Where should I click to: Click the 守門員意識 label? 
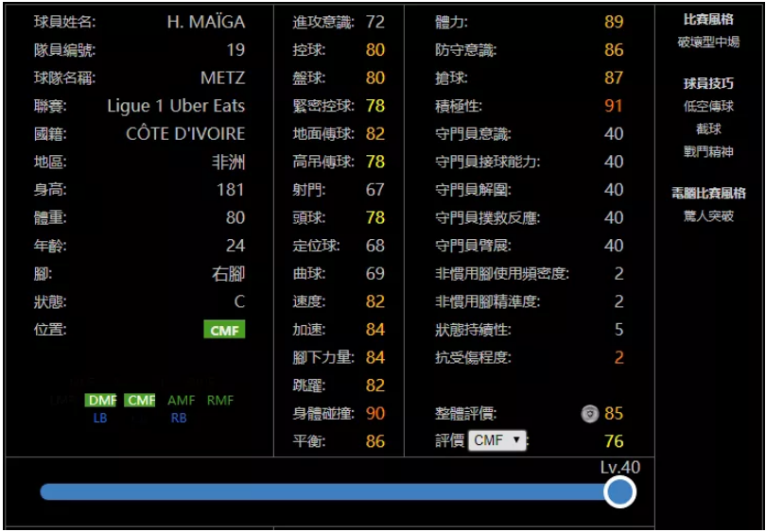tap(473, 134)
